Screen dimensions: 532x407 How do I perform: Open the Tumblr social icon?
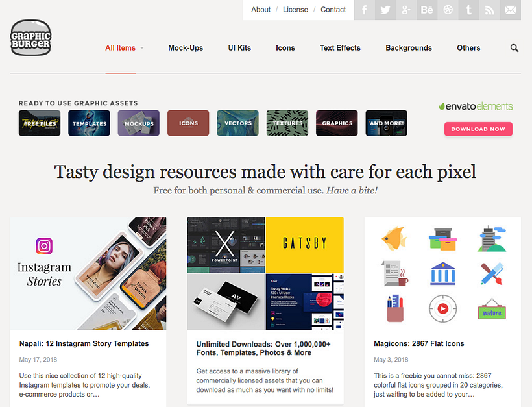(468, 10)
